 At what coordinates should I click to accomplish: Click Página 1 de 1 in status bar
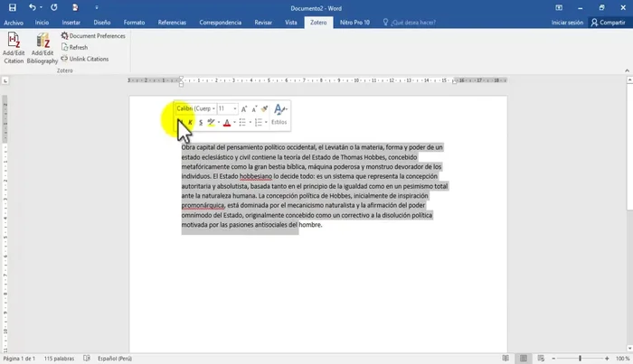pos(19,359)
